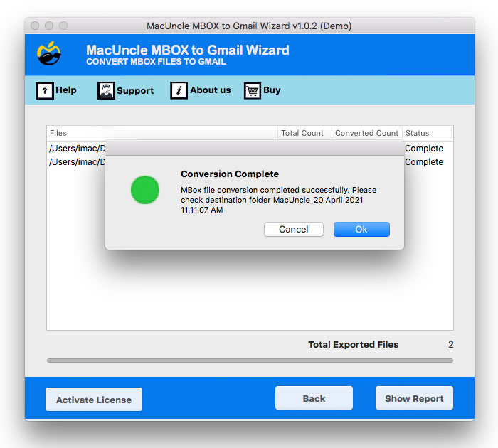Image resolution: width=498 pixels, height=448 pixels.
Task: Dismiss the dialog with Cancel
Action: [x=293, y=229]
